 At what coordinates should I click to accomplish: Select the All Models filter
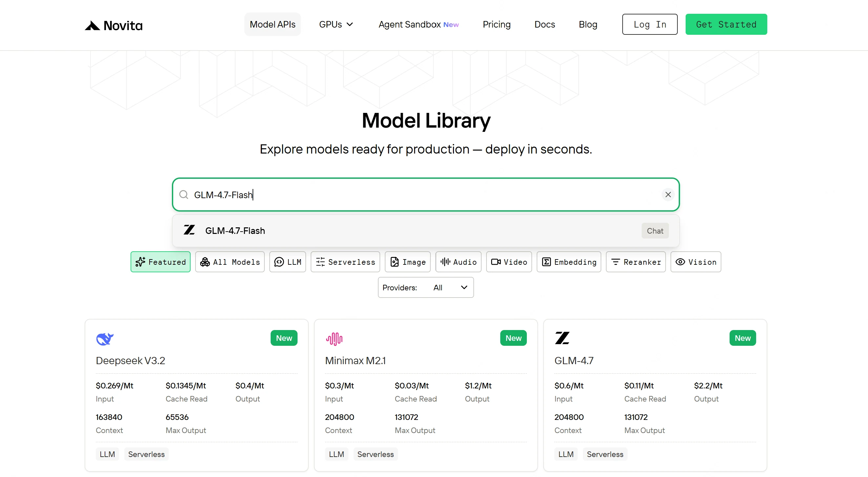click(230, 262)
